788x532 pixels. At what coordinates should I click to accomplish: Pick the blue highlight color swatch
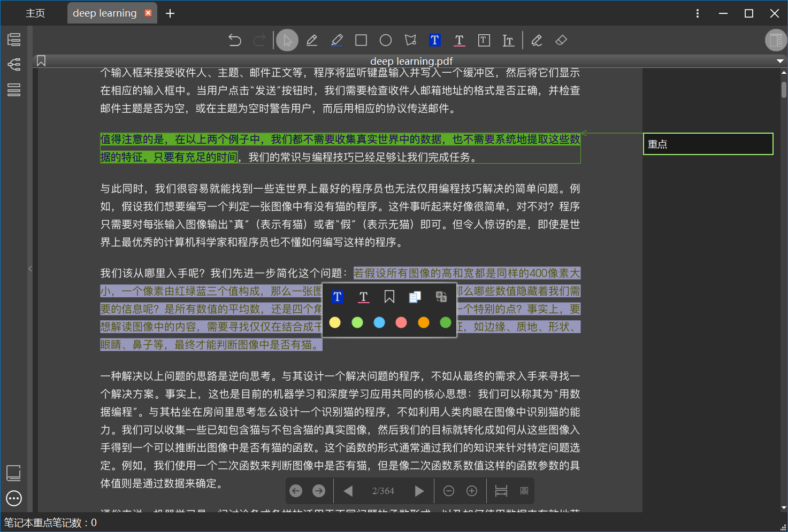[379, 322]
